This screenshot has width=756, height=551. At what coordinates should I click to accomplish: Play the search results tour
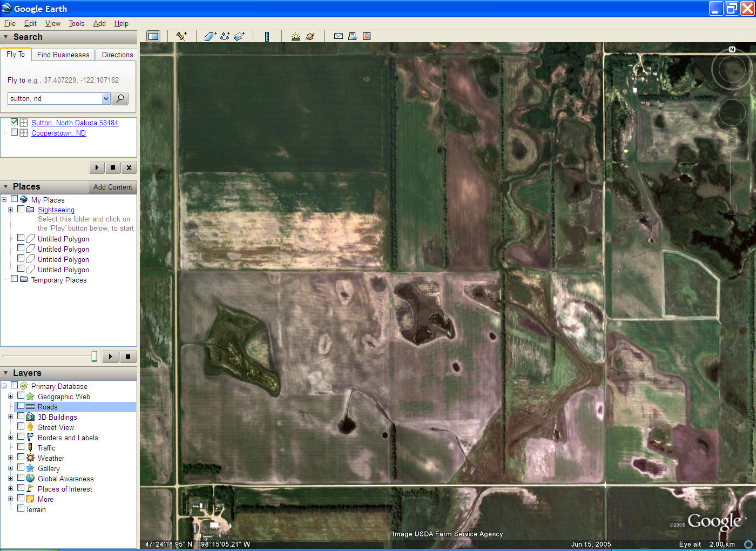pos(97,167)
